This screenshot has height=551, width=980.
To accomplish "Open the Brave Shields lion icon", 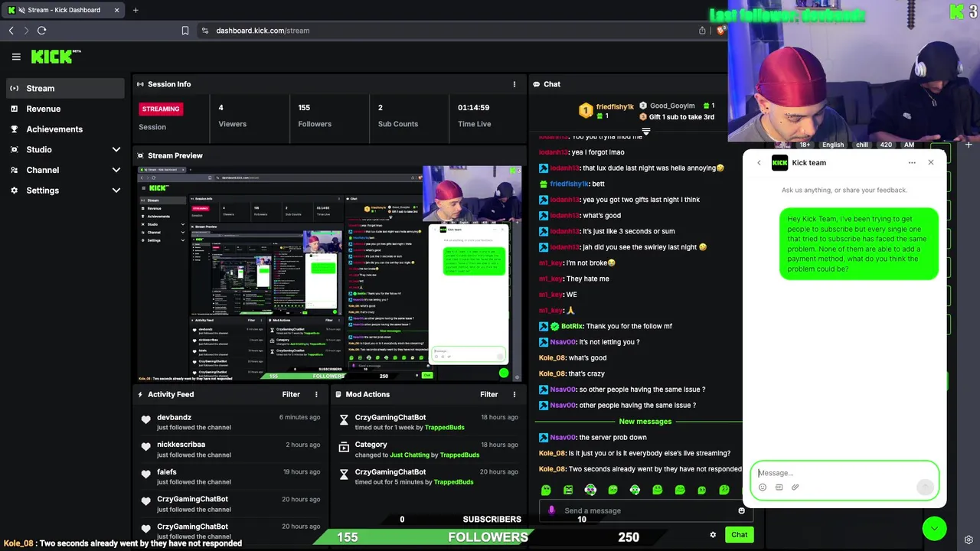I will click(721, 31).
